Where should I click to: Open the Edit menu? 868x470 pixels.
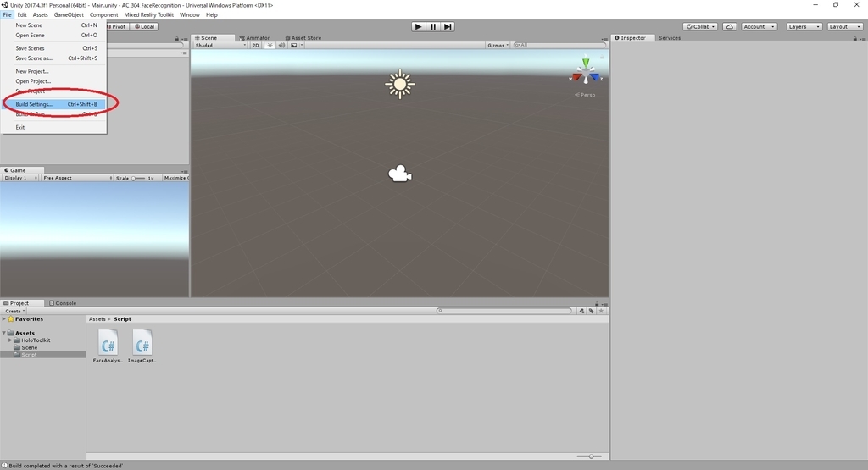22,15
